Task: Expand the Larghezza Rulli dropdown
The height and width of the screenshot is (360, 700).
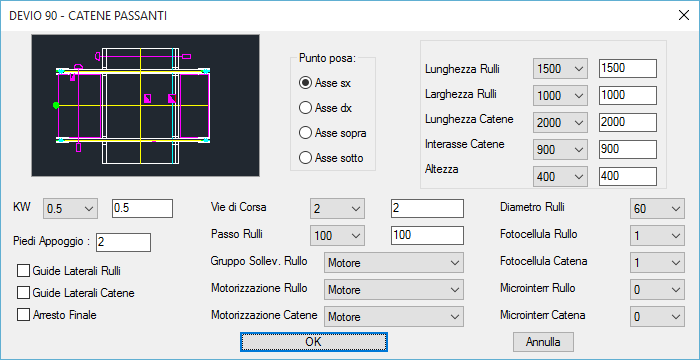Action: (560, 96)
